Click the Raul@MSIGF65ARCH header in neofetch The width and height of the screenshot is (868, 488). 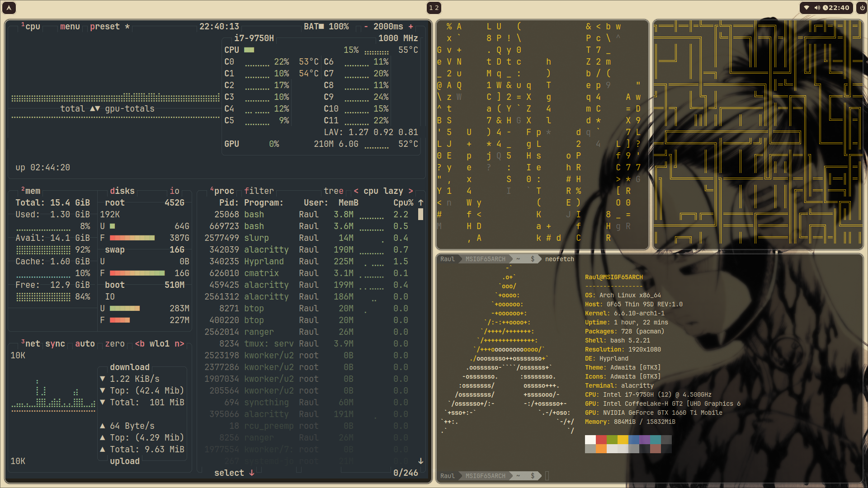tap(614, 277)
